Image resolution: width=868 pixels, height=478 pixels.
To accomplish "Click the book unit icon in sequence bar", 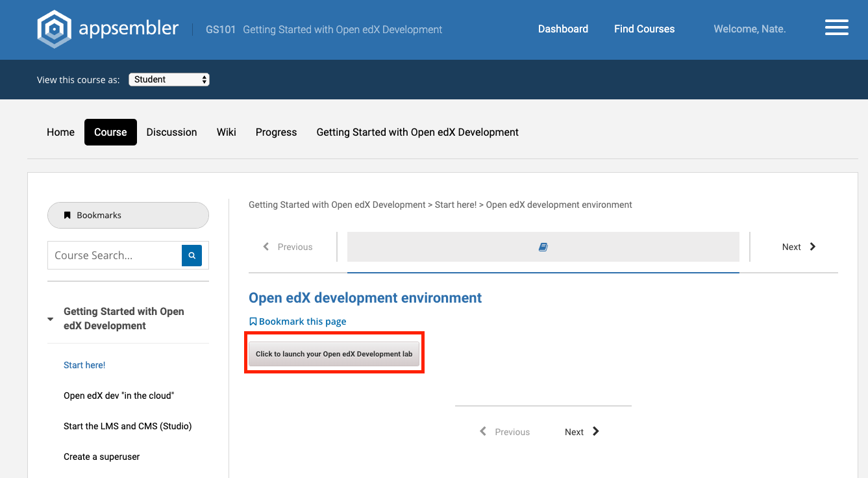I will pos(543,247).
